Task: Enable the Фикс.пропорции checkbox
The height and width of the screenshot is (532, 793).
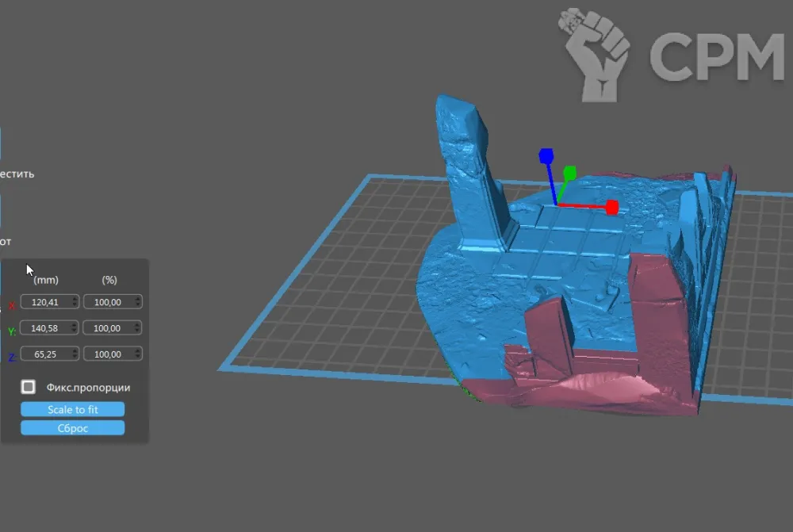Action: [29, 387]
